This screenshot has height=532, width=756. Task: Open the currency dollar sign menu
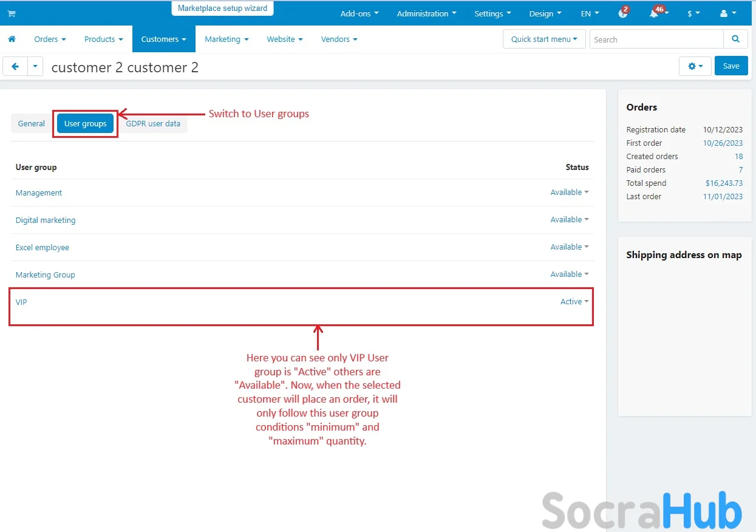click(x=693, y=13)
